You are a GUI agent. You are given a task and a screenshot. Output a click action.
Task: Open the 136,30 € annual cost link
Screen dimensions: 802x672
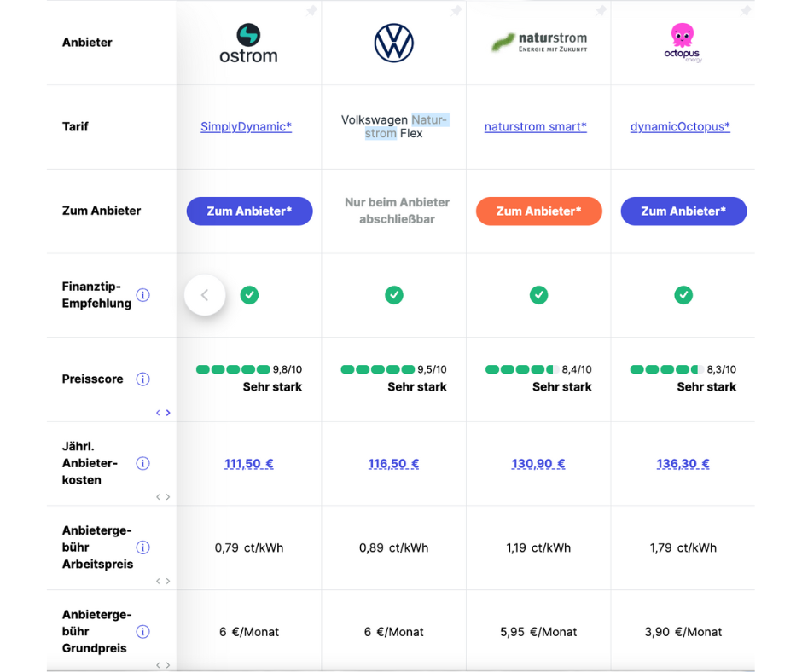click(x=683, y=464)
